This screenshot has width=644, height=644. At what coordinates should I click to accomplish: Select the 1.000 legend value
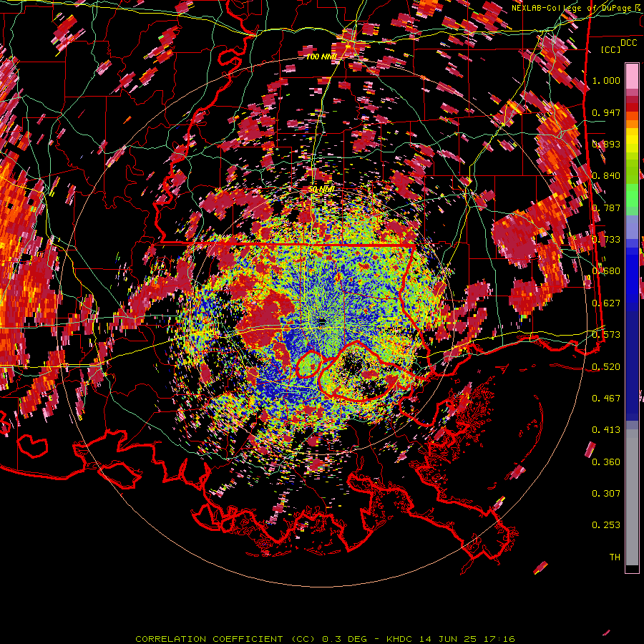606,80
